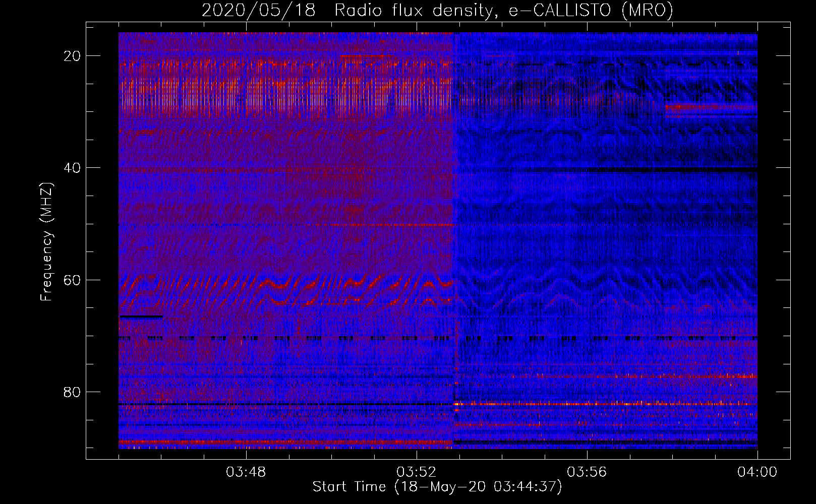Click the 20 MHz frequency tick label
Viewport: 816px width, 504px height.
[72, 56]
